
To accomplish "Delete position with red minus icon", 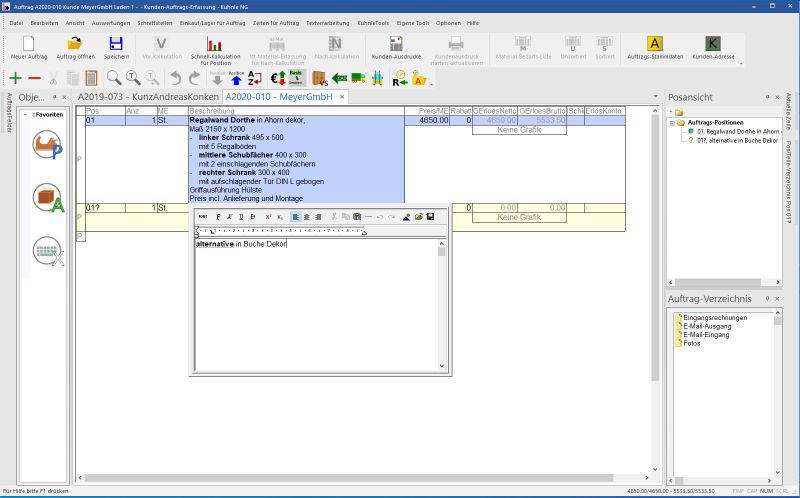I will point(35,78).
